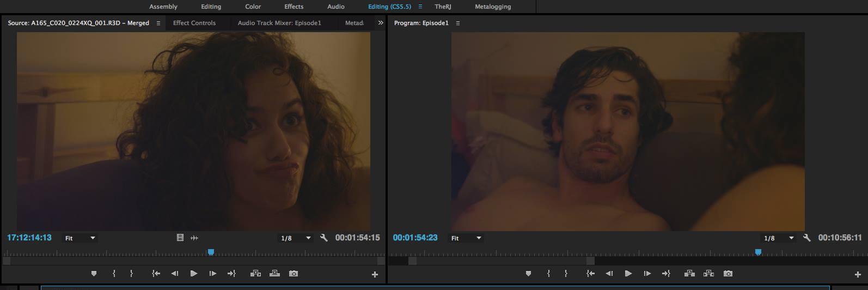Viewport: 868px width, 290px height.
Task: Step back one frame in Source monitor
Action: click(175, 274)
